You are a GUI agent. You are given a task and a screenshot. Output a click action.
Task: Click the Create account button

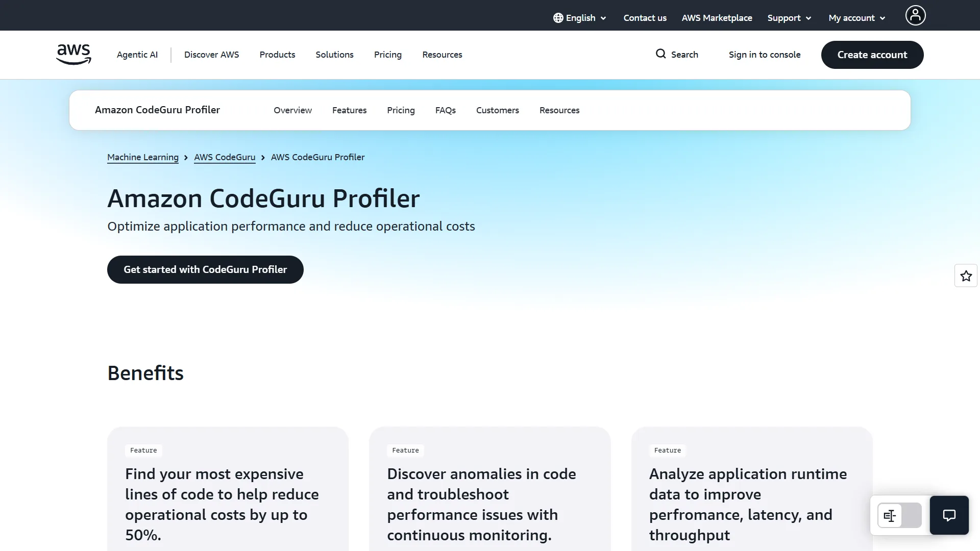pyautogui.click(x=872, y=55)
